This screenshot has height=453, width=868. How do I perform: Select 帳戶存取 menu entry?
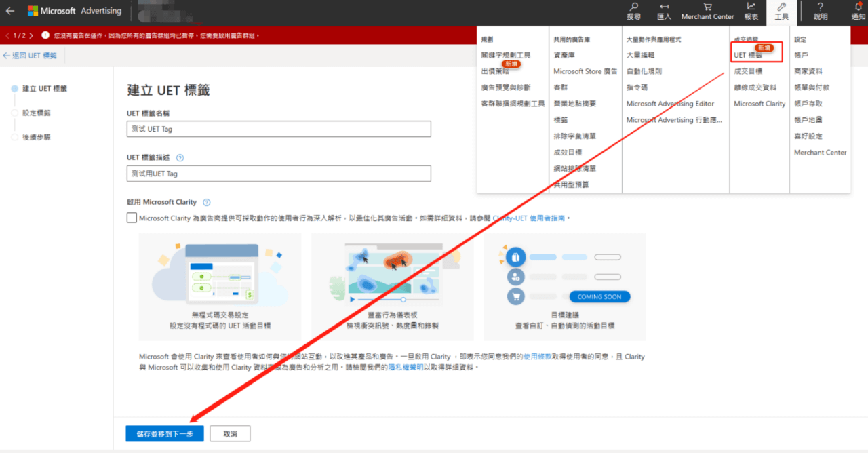point(808,104)
